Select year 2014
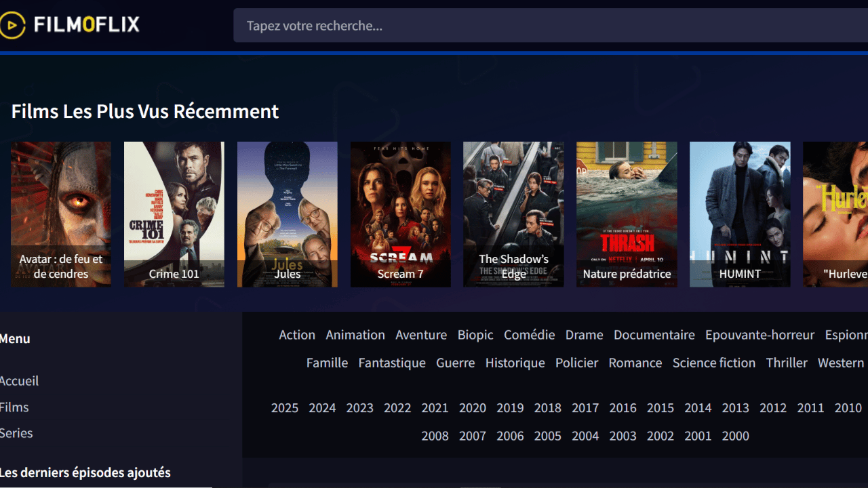 click(x=698, y=407)
